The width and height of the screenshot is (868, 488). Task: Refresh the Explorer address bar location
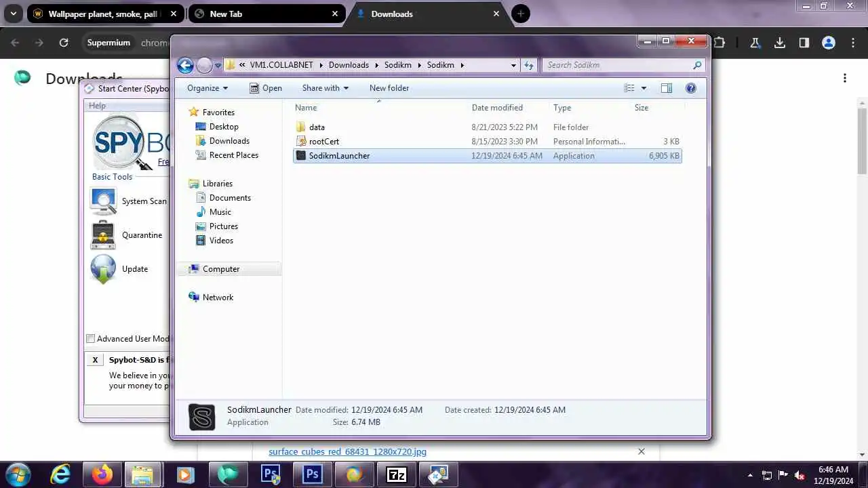pyautogui.click(x=530, y=65)
